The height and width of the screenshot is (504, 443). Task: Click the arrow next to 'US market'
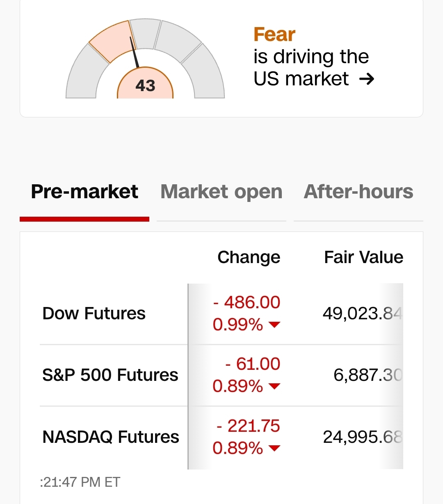(366, 79)
